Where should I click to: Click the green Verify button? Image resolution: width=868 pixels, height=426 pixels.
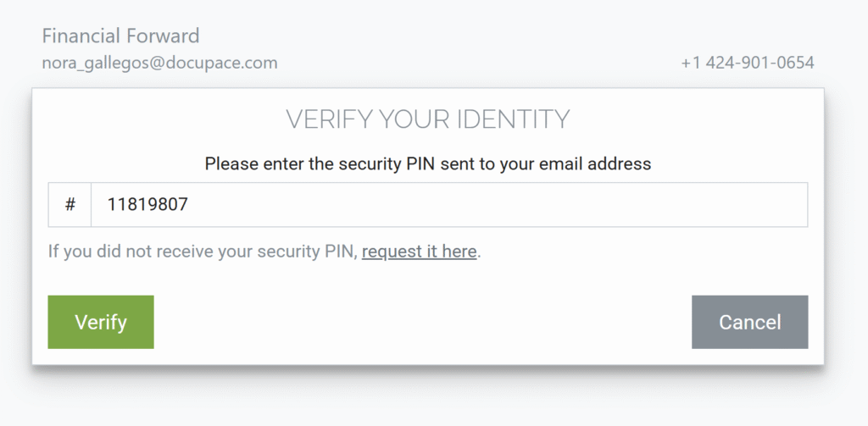tap(101, 322)
